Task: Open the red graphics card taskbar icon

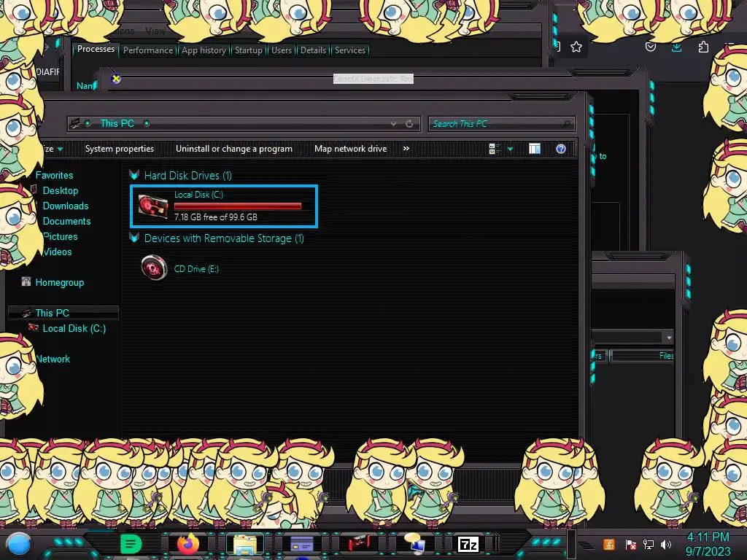Action: coord(358,544)
